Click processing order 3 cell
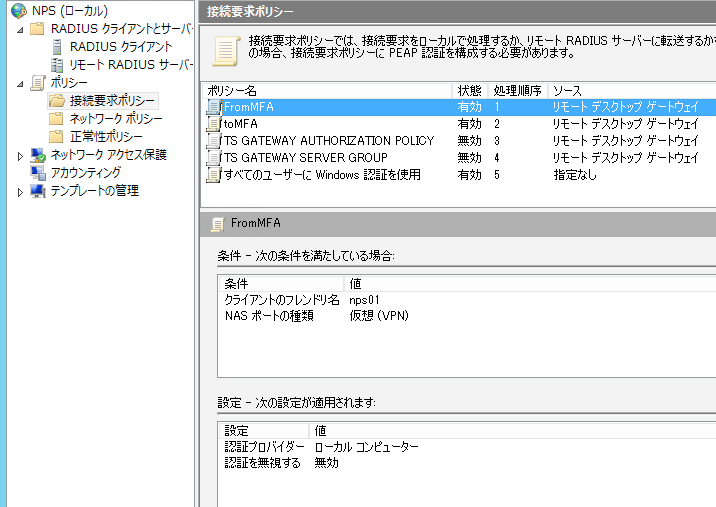Viewport: 716px width, 507px height. pyautogui.click(x=497, y=141)
